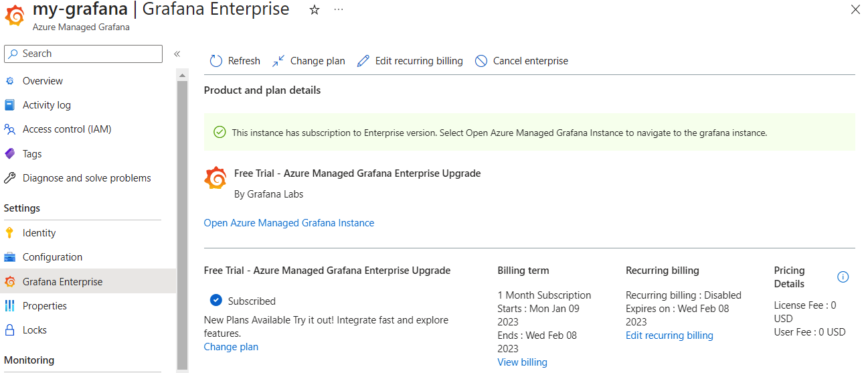Open the more options ellipsis menu
868x373 pixels.
pyautogui.click(x=338, y=10)
